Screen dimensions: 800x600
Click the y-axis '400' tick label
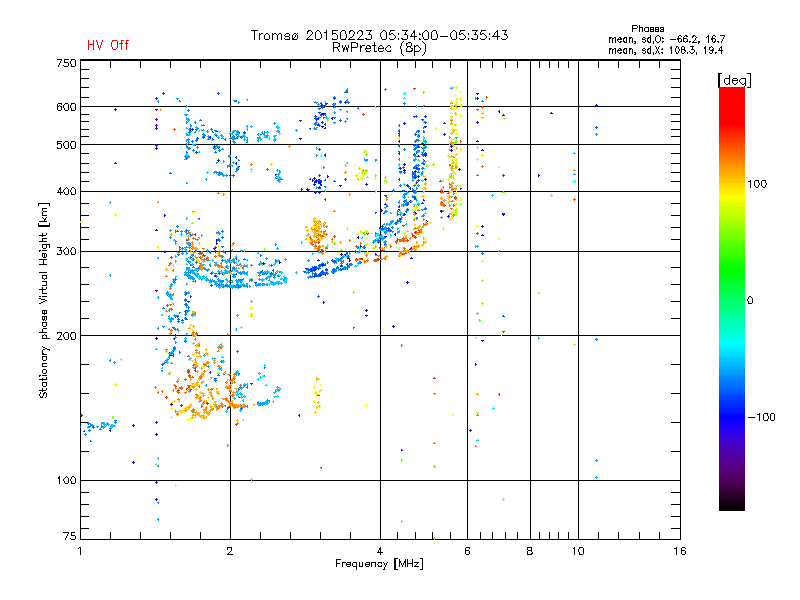pyautogui.click(x=66, y=192)
